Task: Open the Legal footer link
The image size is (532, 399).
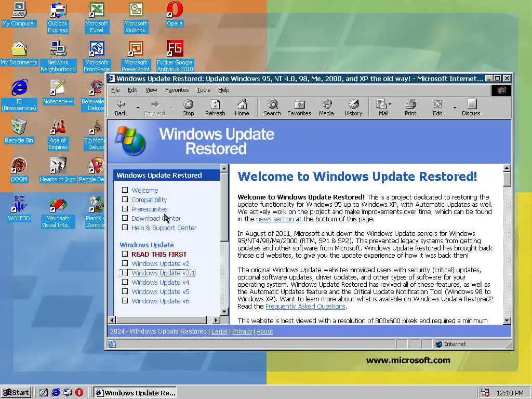Action: [220, 331]
